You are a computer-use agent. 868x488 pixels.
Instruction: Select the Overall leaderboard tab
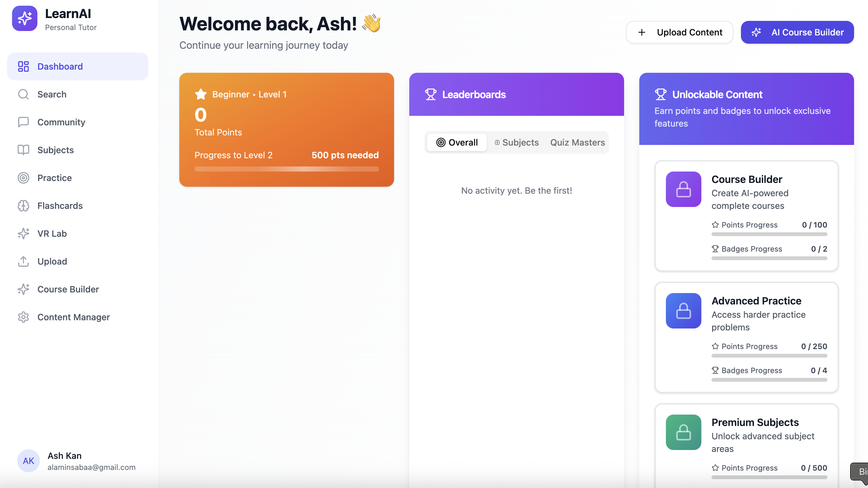456,142
